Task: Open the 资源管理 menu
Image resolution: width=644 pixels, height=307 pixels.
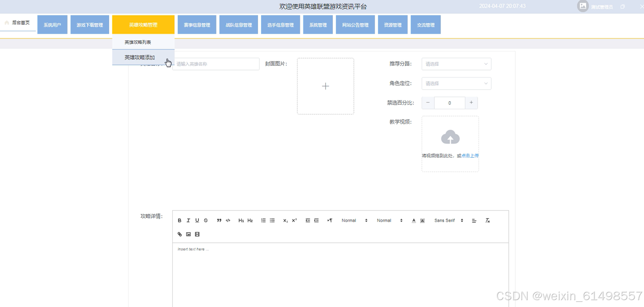Action: pos(393,25)
